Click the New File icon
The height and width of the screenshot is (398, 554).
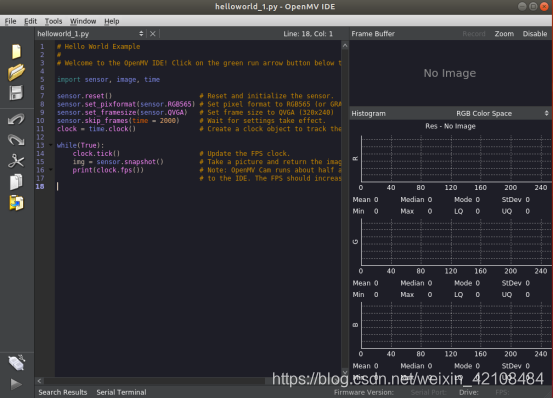[16, 52]
